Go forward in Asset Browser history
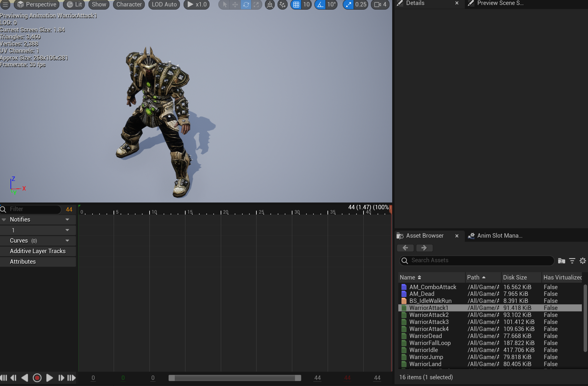Screen dimensions: 588x386 tap(424, 248)
